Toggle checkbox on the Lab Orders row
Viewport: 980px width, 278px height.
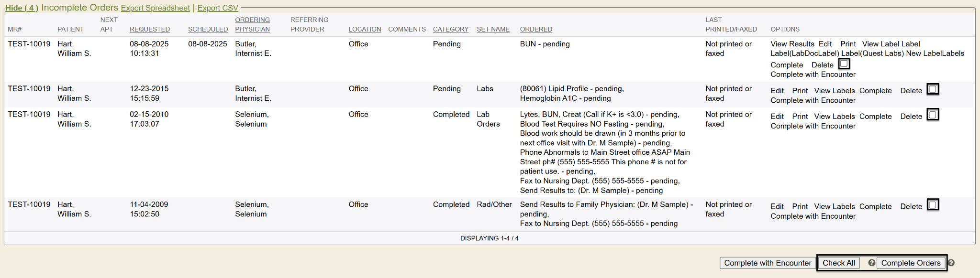933,115
